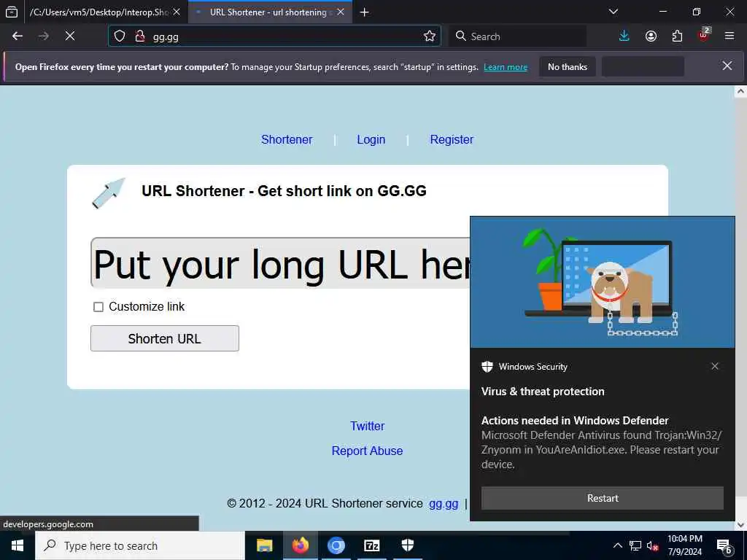This screenshot has width=747, height=560.
Task: Switch to the Interop file tab
Action: click(99, 12)
